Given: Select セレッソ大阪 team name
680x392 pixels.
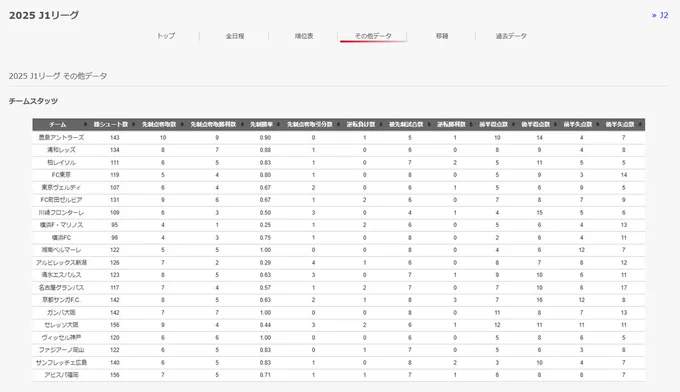Looking at the screenshot, I should coord(61,325).
